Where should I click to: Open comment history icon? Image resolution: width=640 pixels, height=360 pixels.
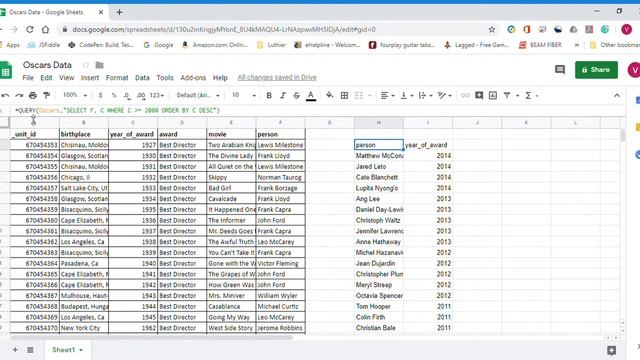click(560, 70)
